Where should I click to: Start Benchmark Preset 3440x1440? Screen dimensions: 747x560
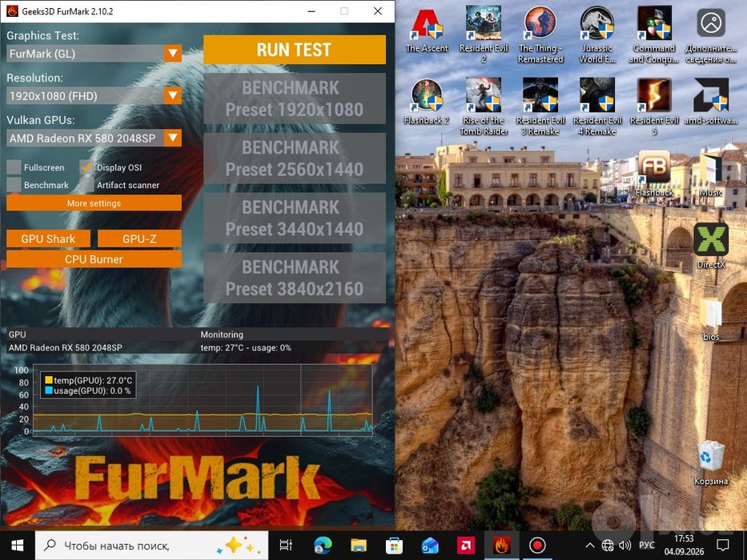[x=295, y=218]
